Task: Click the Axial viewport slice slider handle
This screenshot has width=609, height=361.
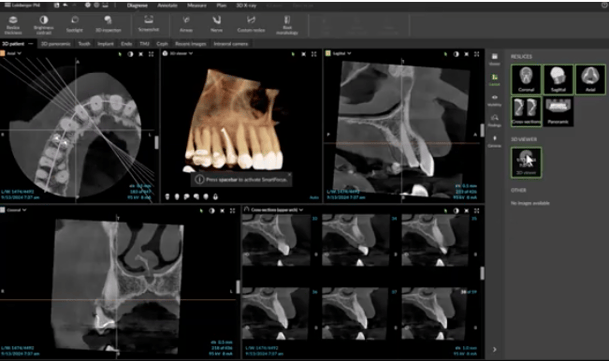Action: (157, 142)
